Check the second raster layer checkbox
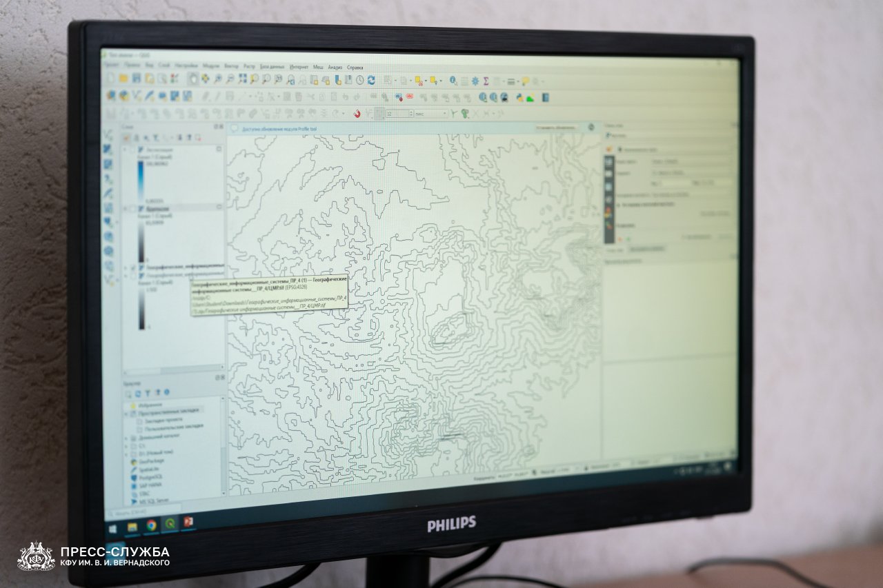This screenshot has height=588, width=883. [132, 208]
